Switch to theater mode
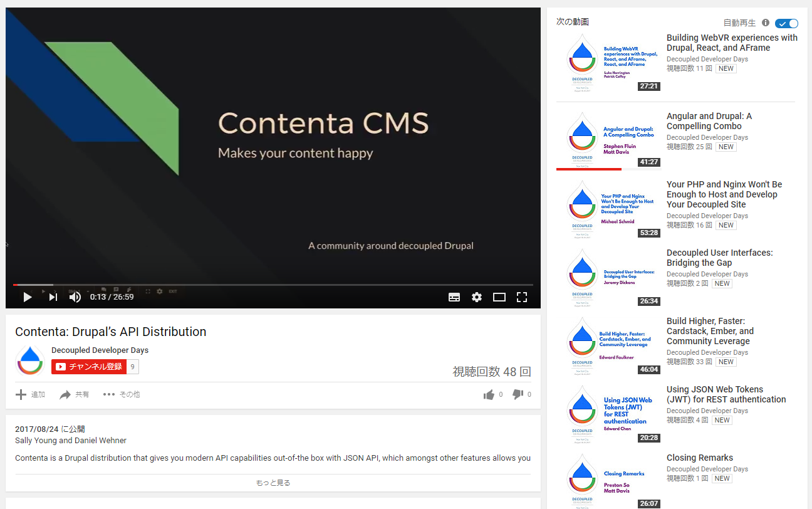812x509 pixels. [499, 297]
